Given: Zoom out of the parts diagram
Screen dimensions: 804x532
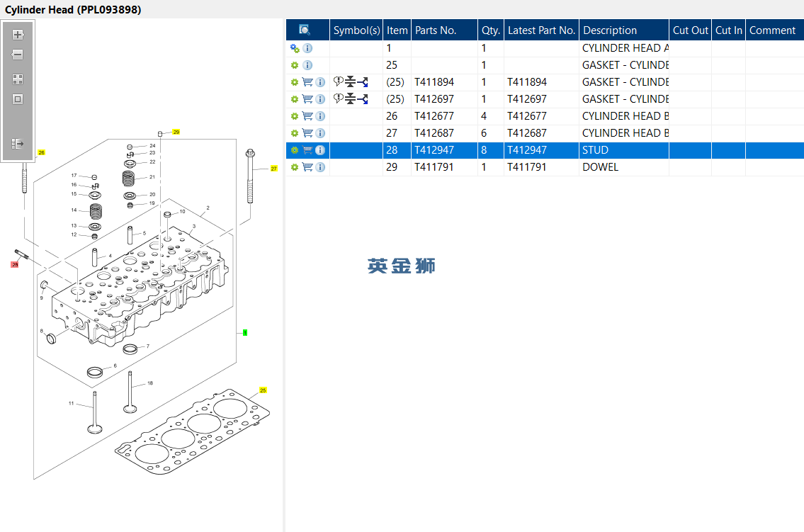Looking at the screenshot, I should click(x=18, y=55).
